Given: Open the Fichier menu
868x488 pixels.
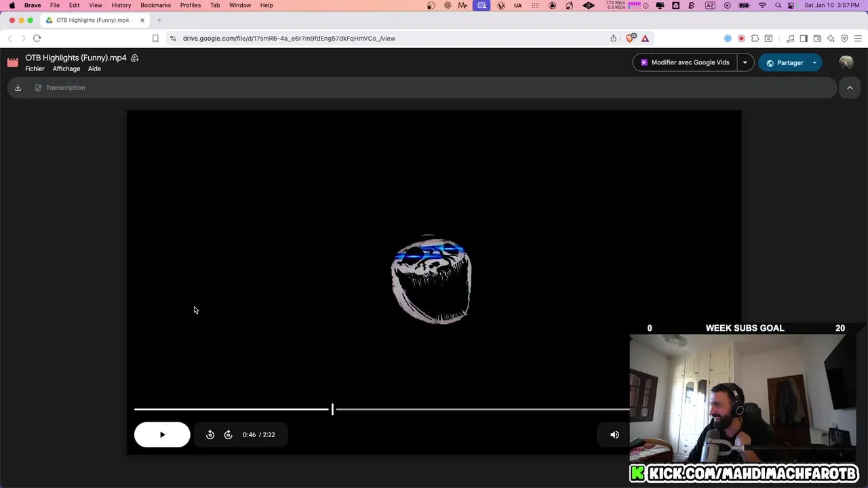Looking at the screenshot, I should (35, 68).
